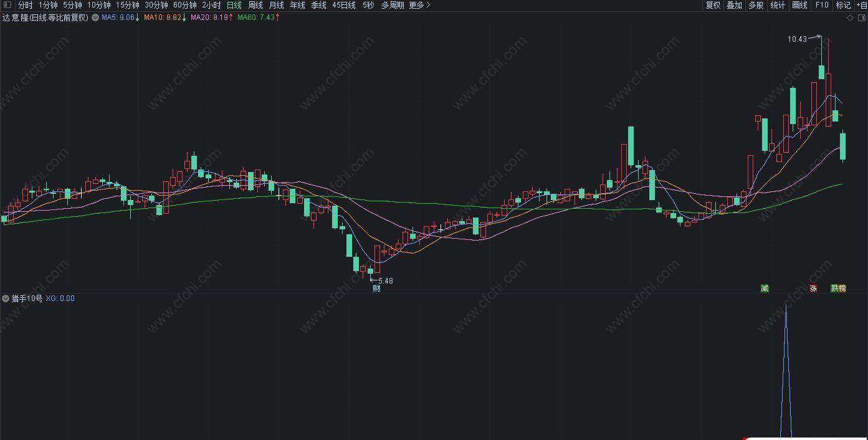
Task: Expand the 更多 periods menu
Action: click(419, 5)
